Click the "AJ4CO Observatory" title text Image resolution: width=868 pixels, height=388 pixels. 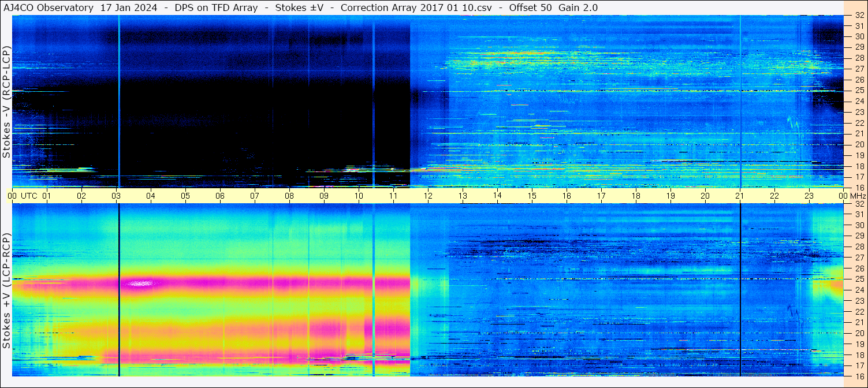click(x=47, y=8)
